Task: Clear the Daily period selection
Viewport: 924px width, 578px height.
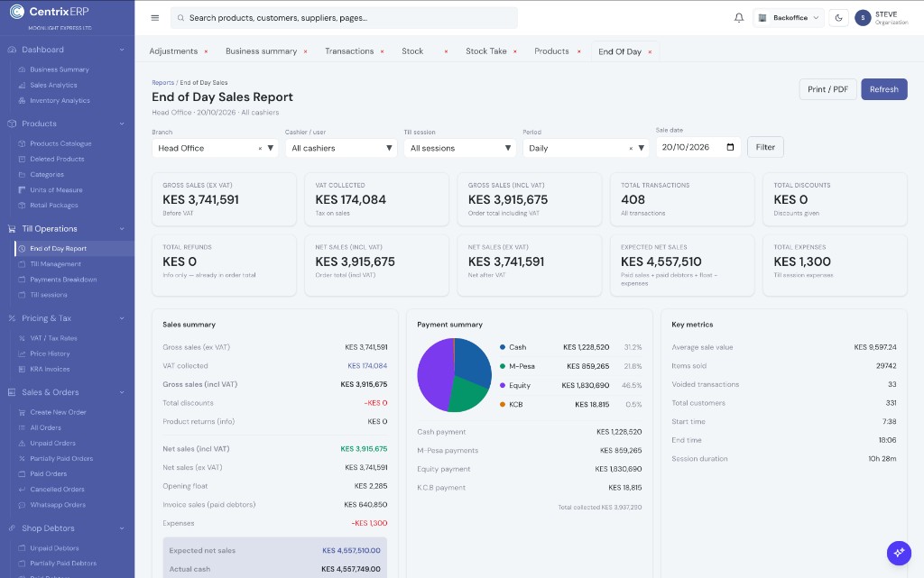Action: [x=631, y=148]
